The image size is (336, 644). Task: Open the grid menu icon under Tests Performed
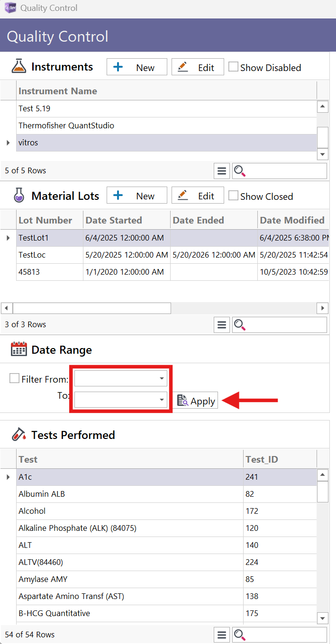point(221,635)
